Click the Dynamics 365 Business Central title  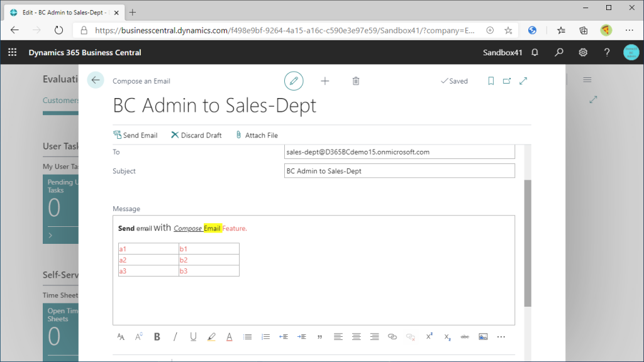[85, 53]
